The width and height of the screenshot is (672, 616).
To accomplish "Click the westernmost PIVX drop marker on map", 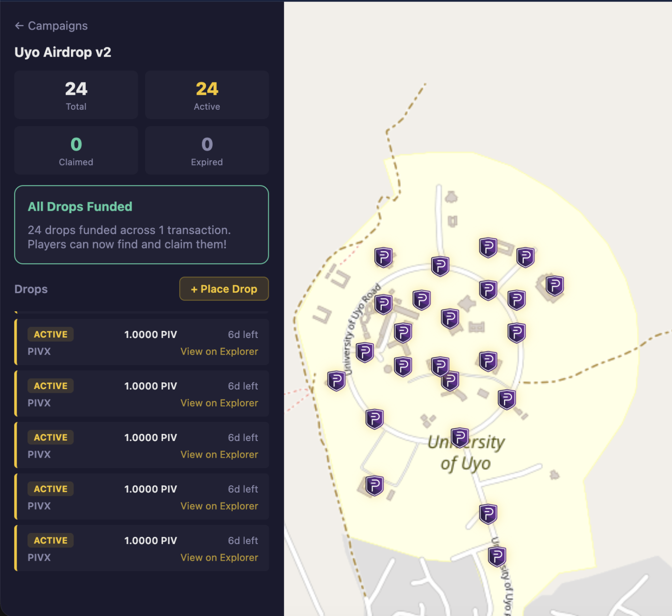I will click(336, 380).
